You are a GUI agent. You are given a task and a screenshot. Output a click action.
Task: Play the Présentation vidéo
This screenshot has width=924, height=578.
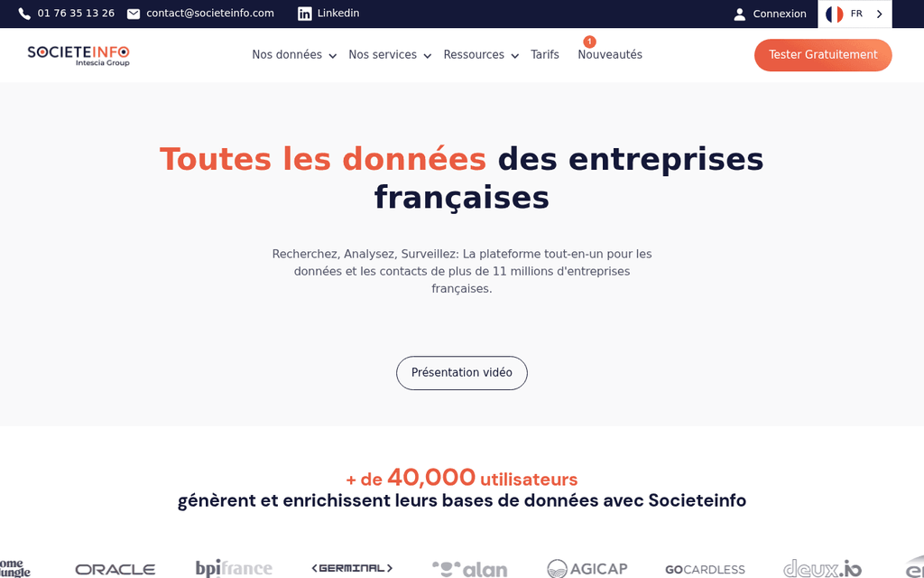pyautogui.click(x=461, y=373)
